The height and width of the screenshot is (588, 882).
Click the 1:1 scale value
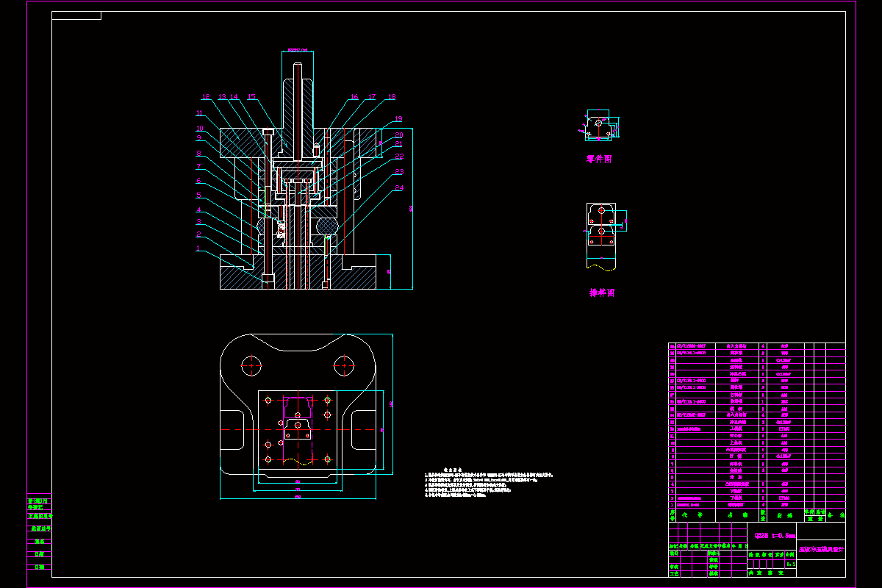pos(791,564)
